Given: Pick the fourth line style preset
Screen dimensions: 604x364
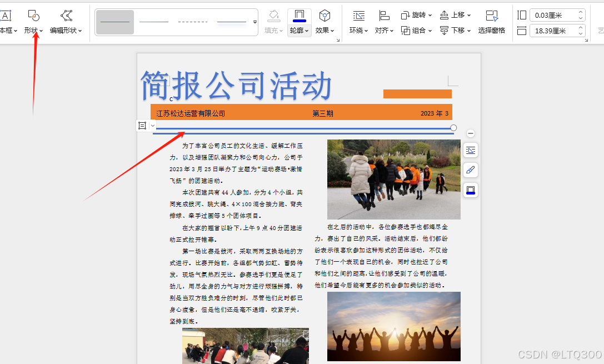Looking at the screenshot, I should click(232, 22).
